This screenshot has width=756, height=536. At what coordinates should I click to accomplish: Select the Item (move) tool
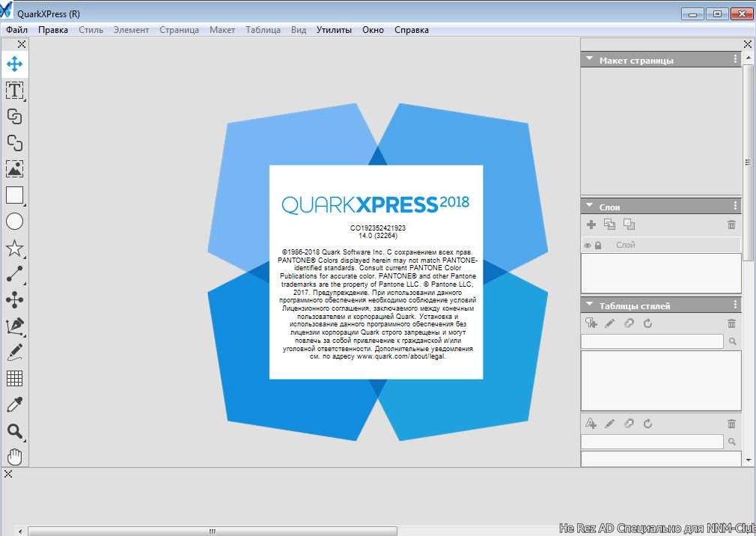pyautogui.click(x=14, y=64)
